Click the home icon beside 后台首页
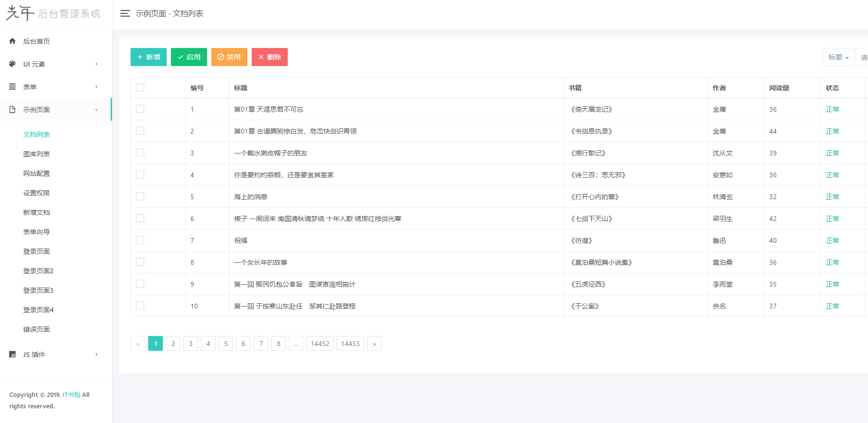The height and width of the screenshot is (423, 868). coord(12,41)
